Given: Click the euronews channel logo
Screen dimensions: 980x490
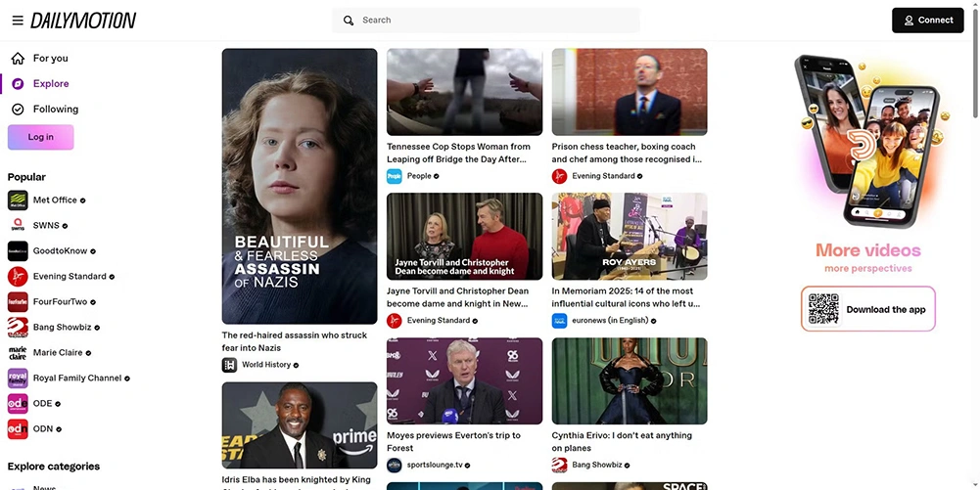Looking at the screenshot, I should (559, 321).
